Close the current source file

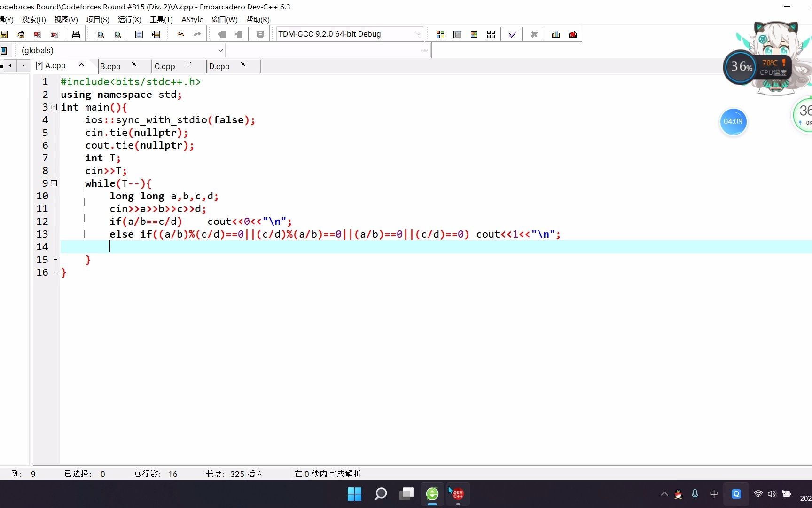pos(38,34)
